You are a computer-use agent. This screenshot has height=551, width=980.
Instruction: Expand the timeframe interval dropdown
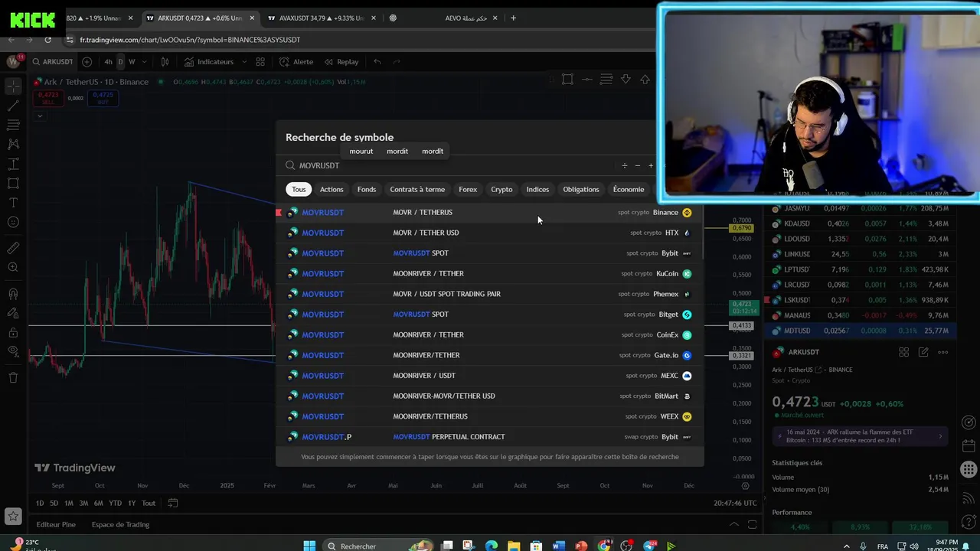[x=143, y=62]
